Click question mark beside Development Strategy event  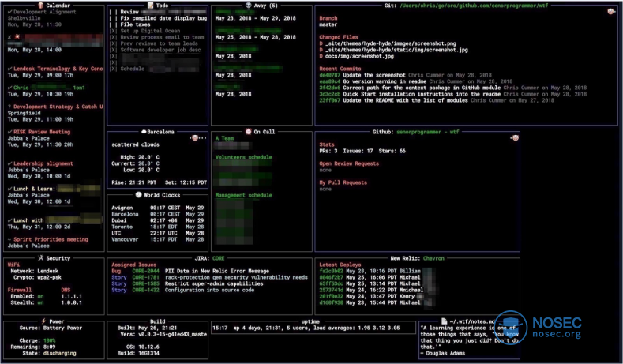tap(9, 107)
